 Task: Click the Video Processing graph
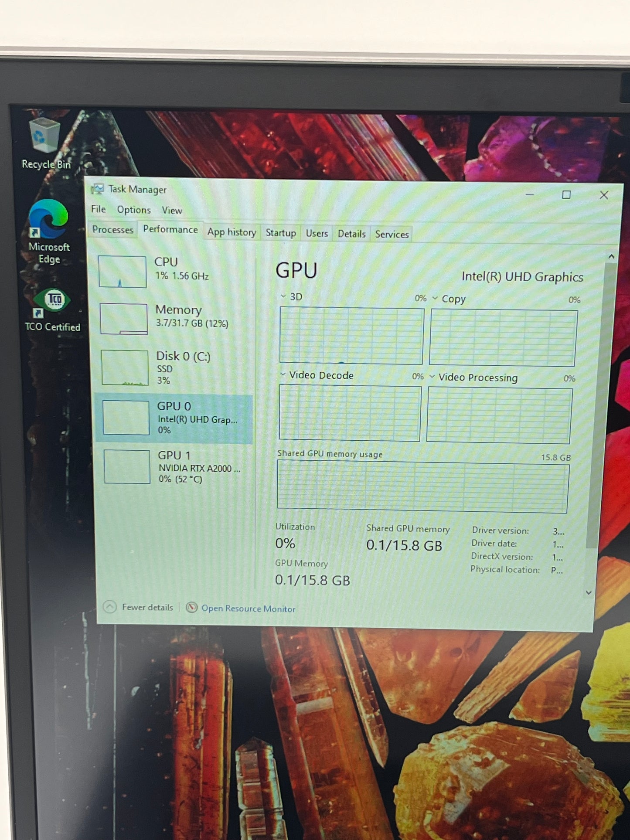(x=499, y=416)
